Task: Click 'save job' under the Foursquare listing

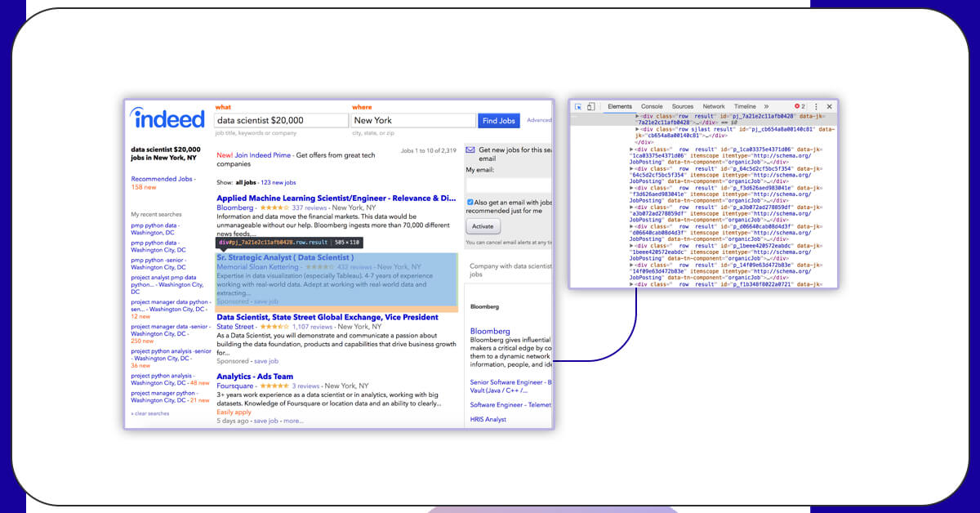Action: (x=266, y=421)
